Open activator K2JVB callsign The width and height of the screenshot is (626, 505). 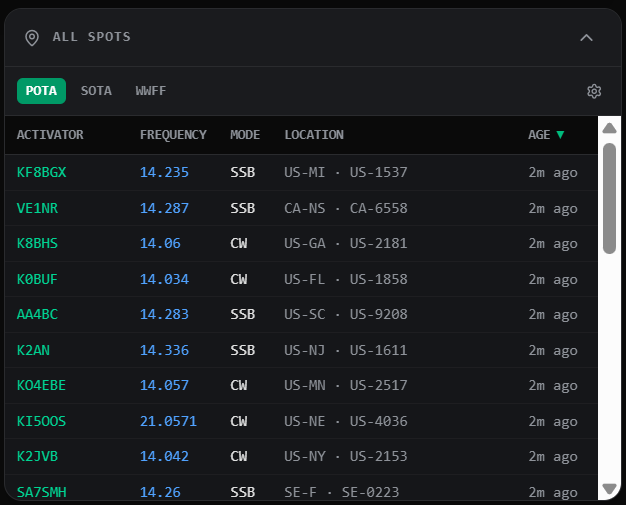click(x=37, y=456)
